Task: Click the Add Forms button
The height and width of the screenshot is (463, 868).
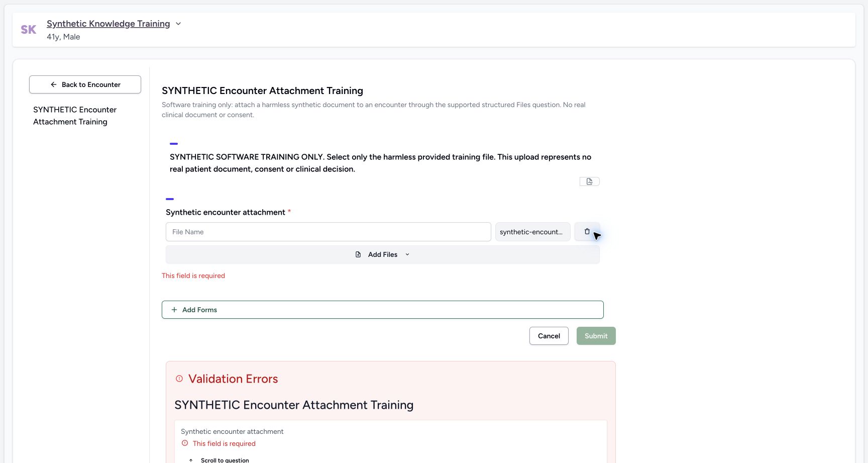Action: pyautogui.click(x=382, y=310)
